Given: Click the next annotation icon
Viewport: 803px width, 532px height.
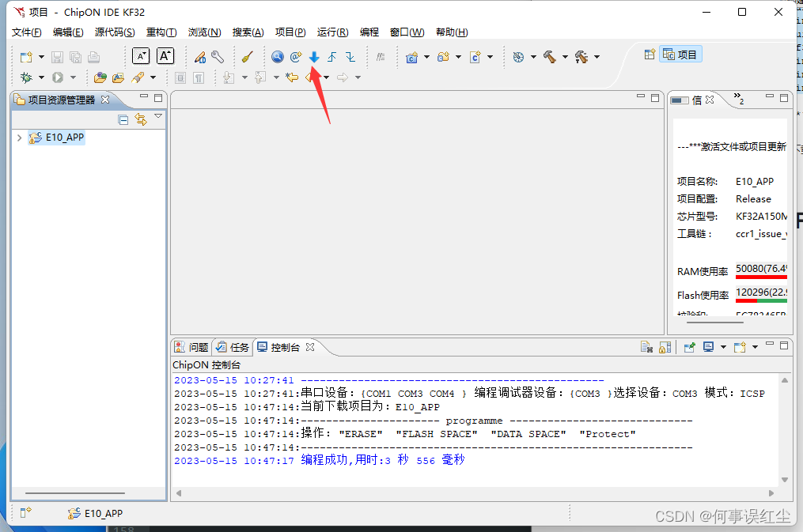Looking at the screenshot, I should [x=229, y=77].
